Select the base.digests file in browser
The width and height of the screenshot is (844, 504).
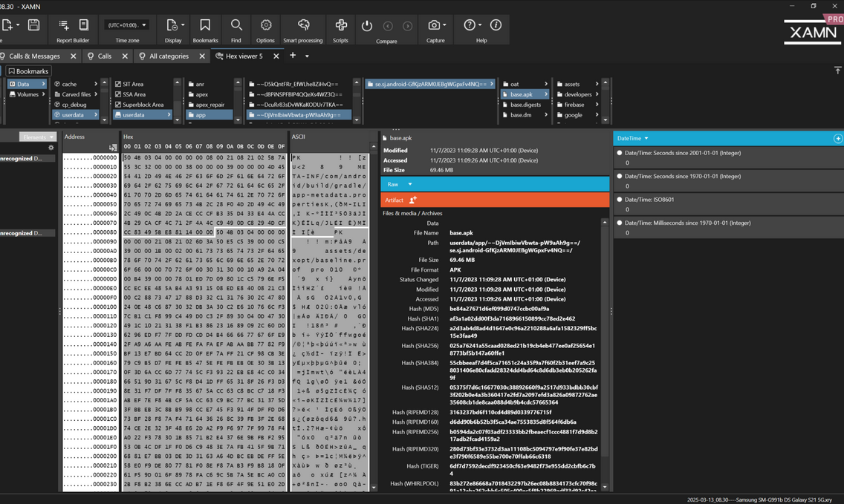(525, 105)
